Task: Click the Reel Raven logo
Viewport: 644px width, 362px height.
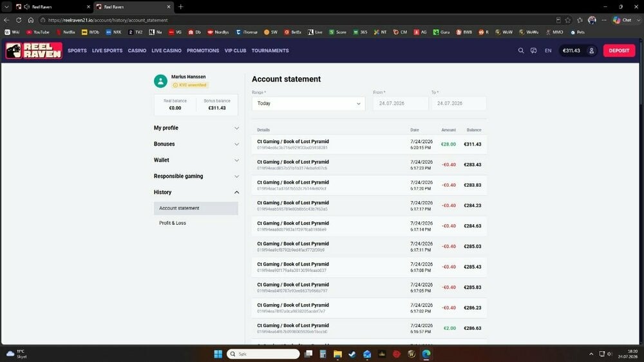Action: tap(34, 50)
